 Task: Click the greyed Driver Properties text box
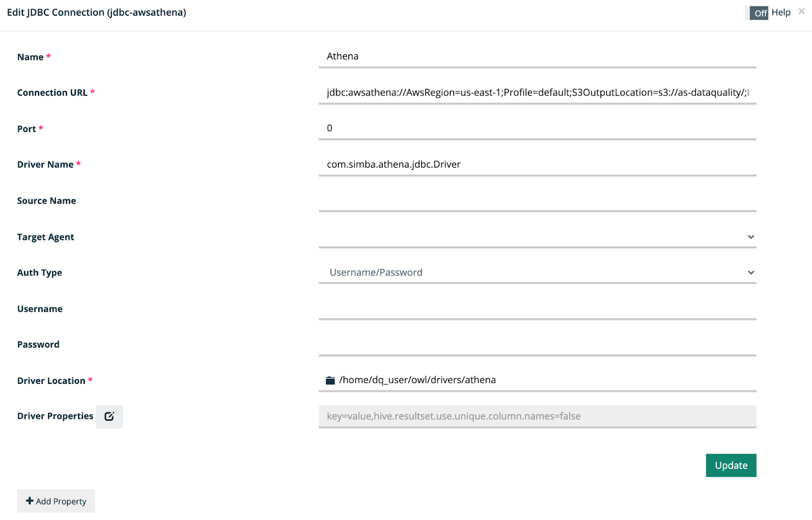537,416
